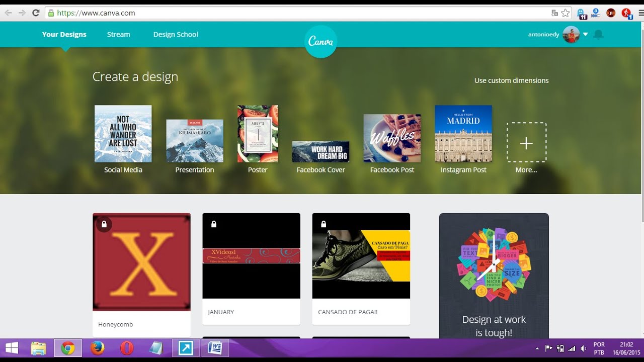Create a Presentation design

pyautogui.click(x=195, y=146)
